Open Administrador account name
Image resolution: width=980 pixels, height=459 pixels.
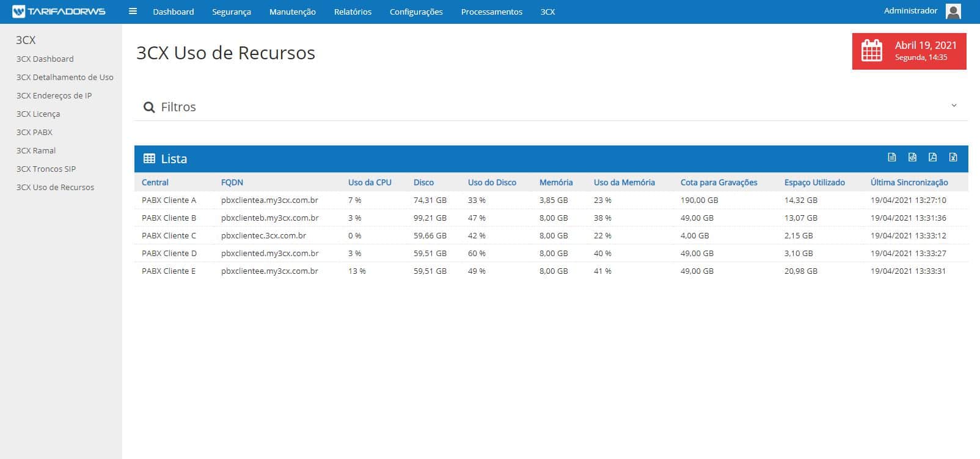(910, 10)
